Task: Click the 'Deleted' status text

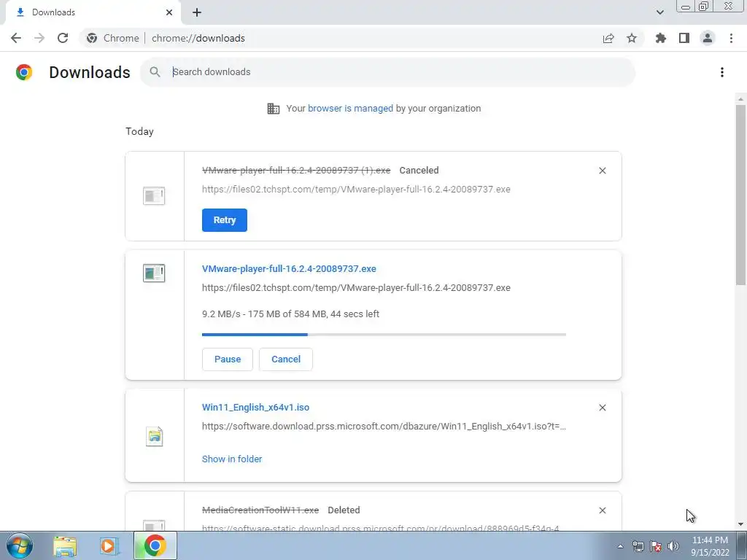Action: point(344,510)
